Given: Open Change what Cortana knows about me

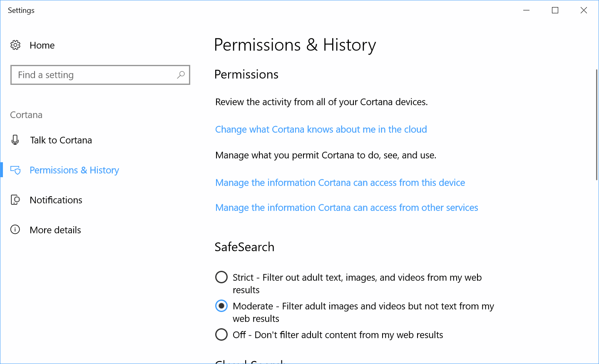Looking at the screenshot, I should (321, 129).
